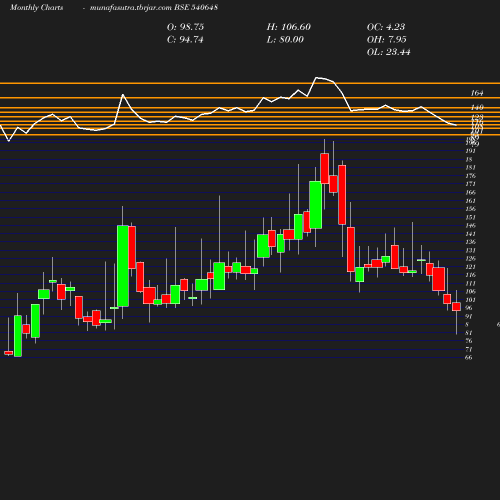500x500 pixels.
Task: Click the 106 price axis label
Action: pyautogui.click(x=471, y=292)
